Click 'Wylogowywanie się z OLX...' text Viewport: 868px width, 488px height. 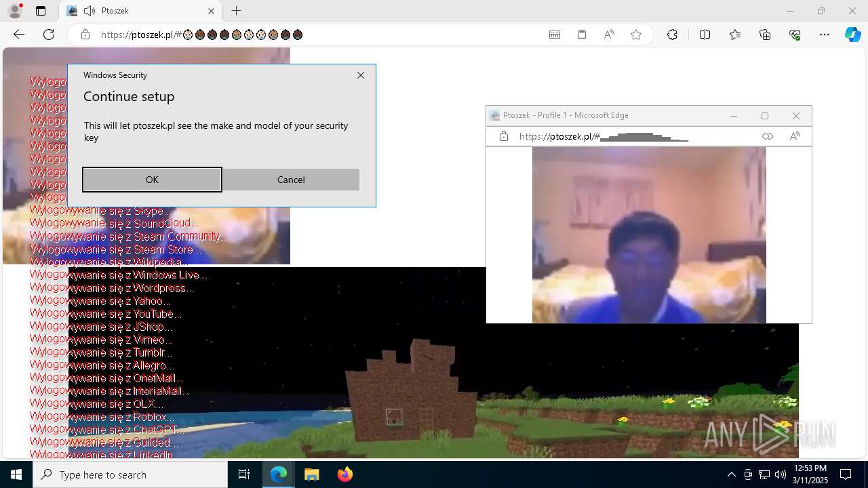coord(96,404)
